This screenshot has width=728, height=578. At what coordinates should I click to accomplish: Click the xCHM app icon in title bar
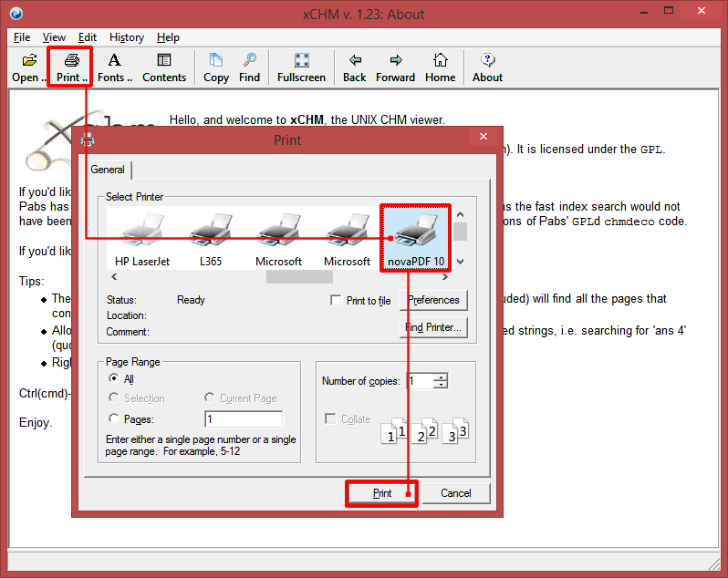click(16, 14)
